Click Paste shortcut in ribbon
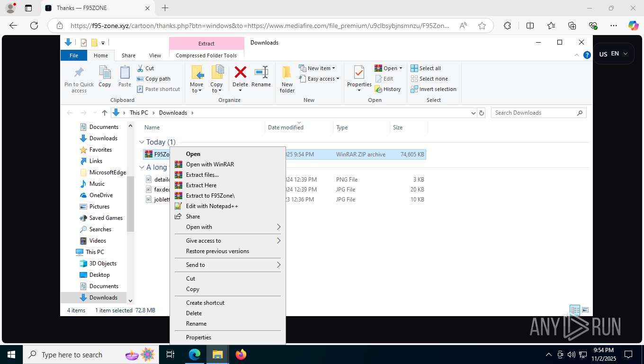The image size is (644, 364). point(159,89)
